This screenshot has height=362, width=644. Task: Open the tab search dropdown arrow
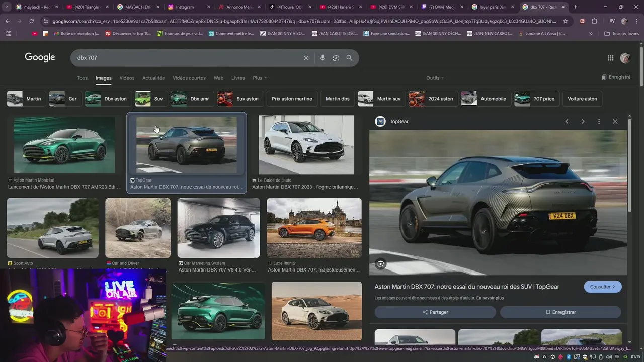(x=6, y=7)
